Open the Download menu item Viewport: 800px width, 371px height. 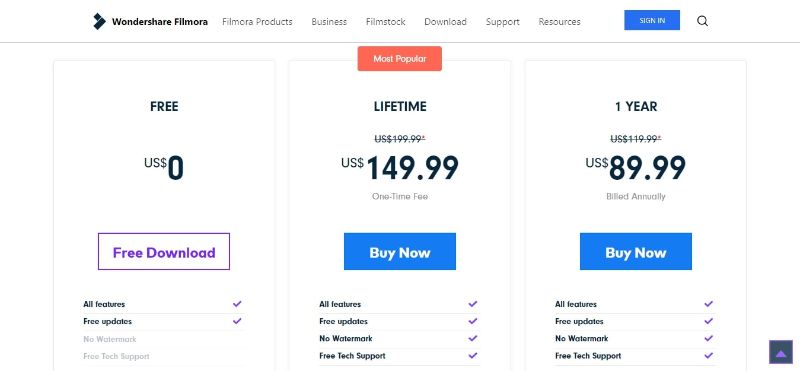click(x=445, y=21)
